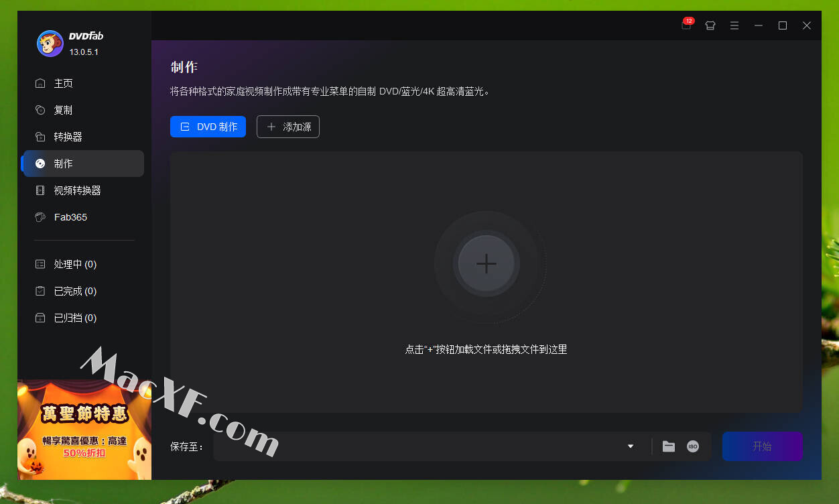Open the 转换器 section
The width and height of the screenshot is (839, 504).
(x=68, y=137)
